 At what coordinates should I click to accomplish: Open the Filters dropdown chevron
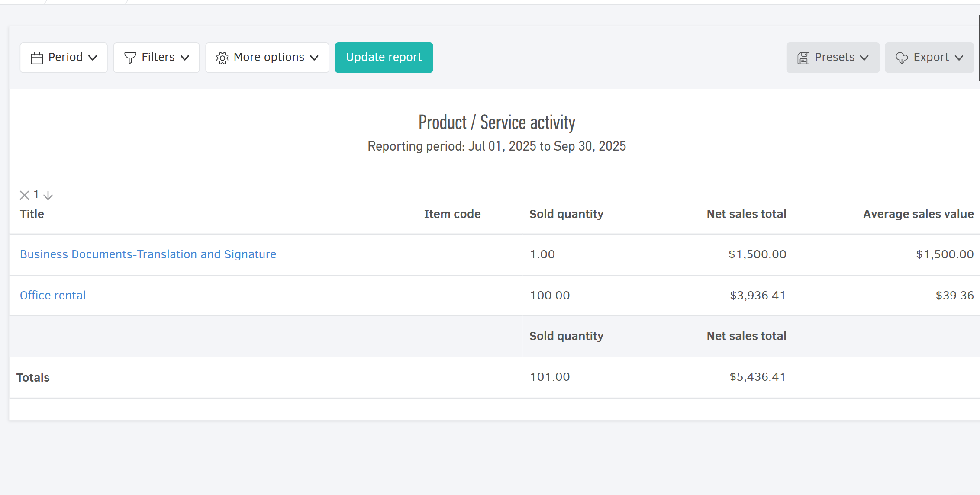185,58
